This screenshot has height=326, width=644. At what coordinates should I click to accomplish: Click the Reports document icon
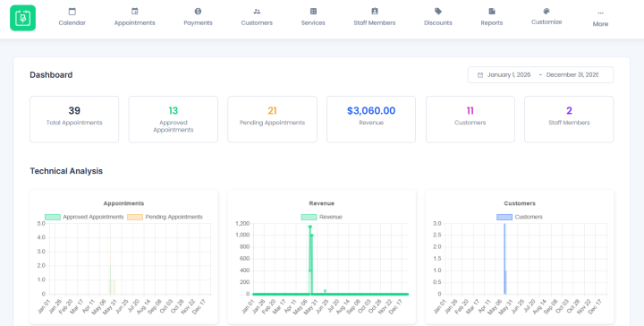point(492,12)
